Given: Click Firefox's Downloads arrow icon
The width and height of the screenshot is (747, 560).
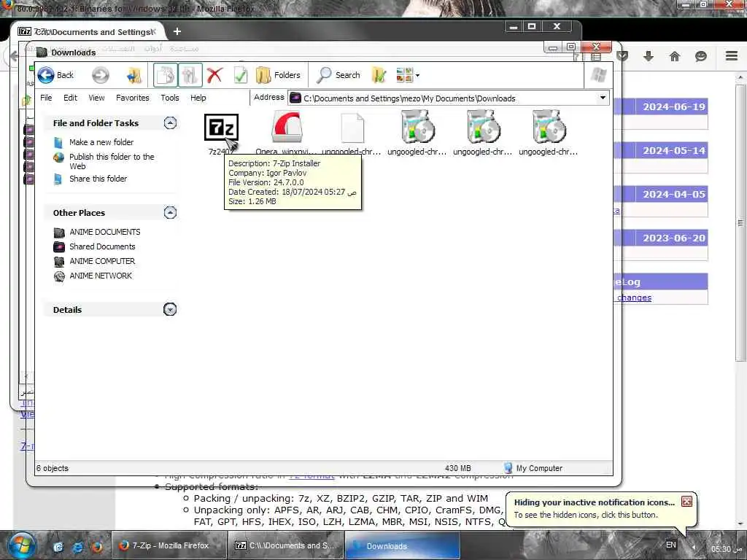Looking at the screenshot, I should click(649, 56).
